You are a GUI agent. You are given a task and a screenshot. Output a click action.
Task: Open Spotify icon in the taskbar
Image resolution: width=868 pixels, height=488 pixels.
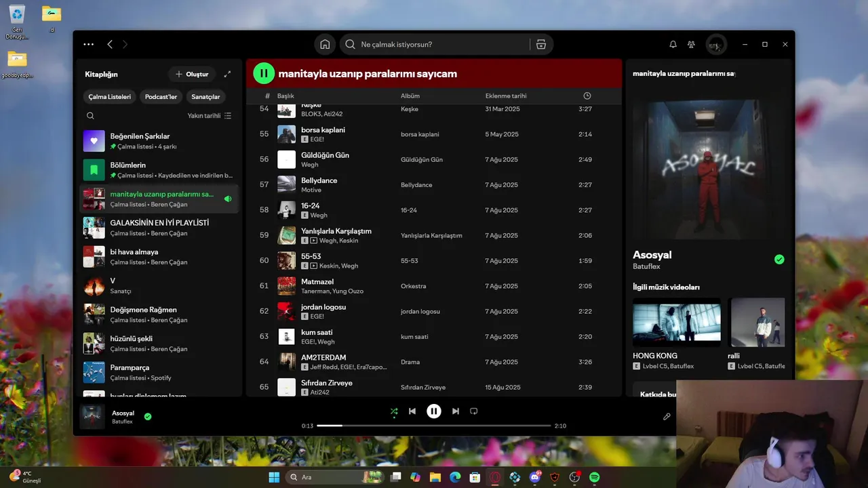pyautogui.click(x=595, y=477)
